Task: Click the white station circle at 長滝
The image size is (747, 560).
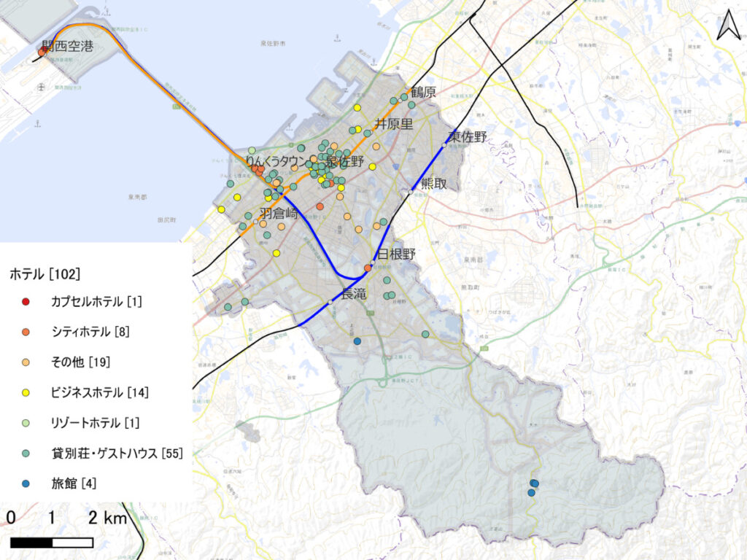Action: pos(330,302)
